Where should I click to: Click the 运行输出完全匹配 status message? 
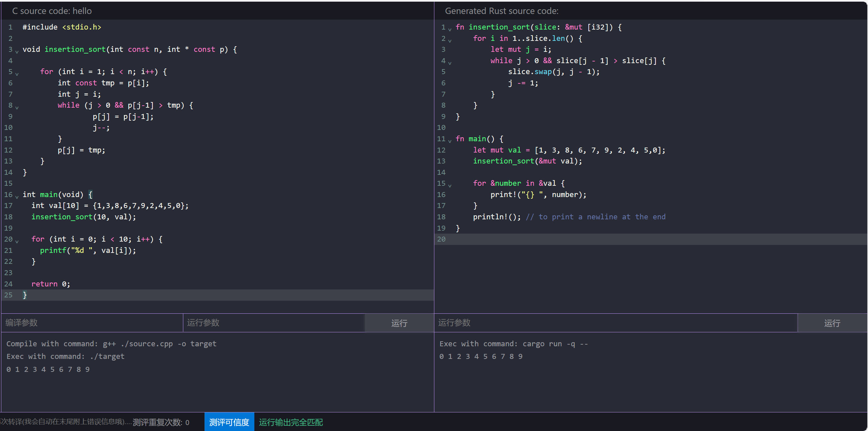coord(291,422)
